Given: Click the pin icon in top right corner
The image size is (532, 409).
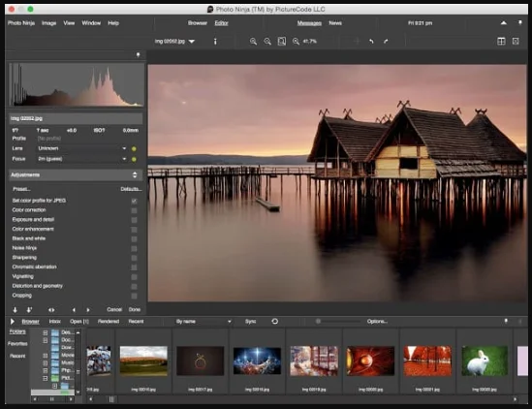Looking at the screenshot, I should (x=520, y=23).
